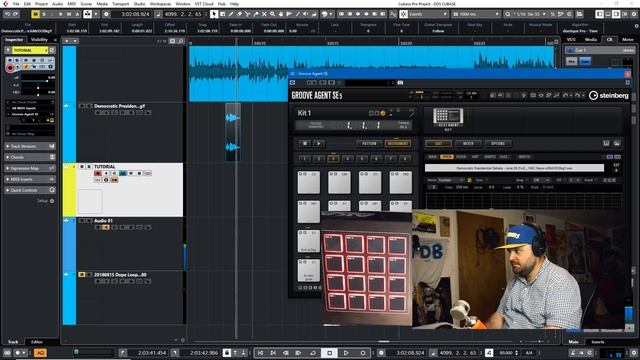Expand the Expression Map inspector section
The image size is (640, 360).
[x=30, y=168]
